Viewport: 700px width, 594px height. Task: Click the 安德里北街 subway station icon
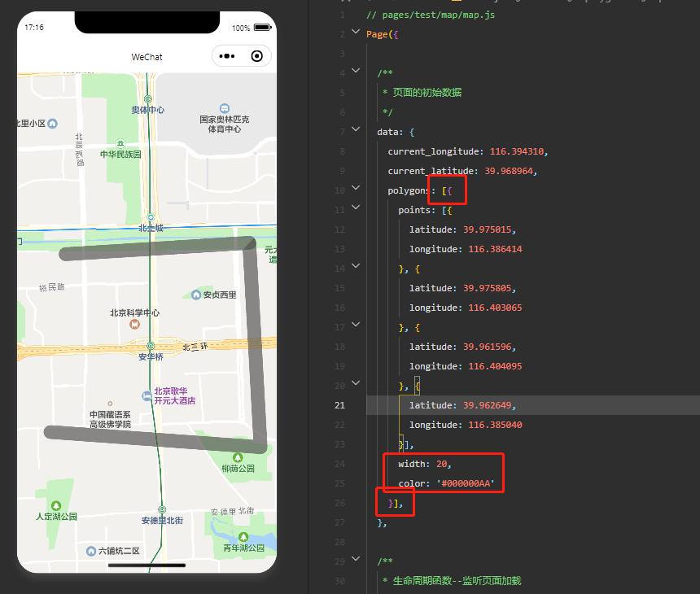[162, 509]
